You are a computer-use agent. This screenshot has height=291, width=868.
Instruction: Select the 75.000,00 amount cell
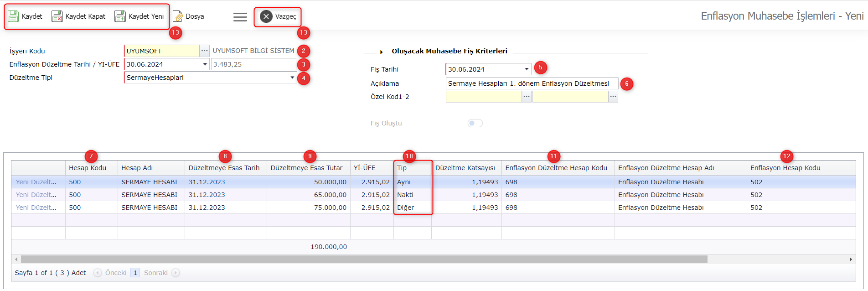tap(309, 208)
